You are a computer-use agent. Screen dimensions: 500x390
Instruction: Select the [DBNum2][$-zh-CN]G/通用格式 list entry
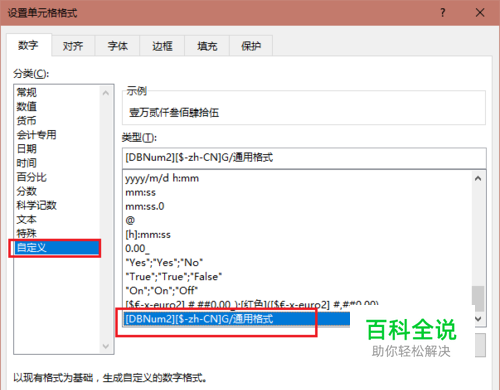(x=237, y=319)
